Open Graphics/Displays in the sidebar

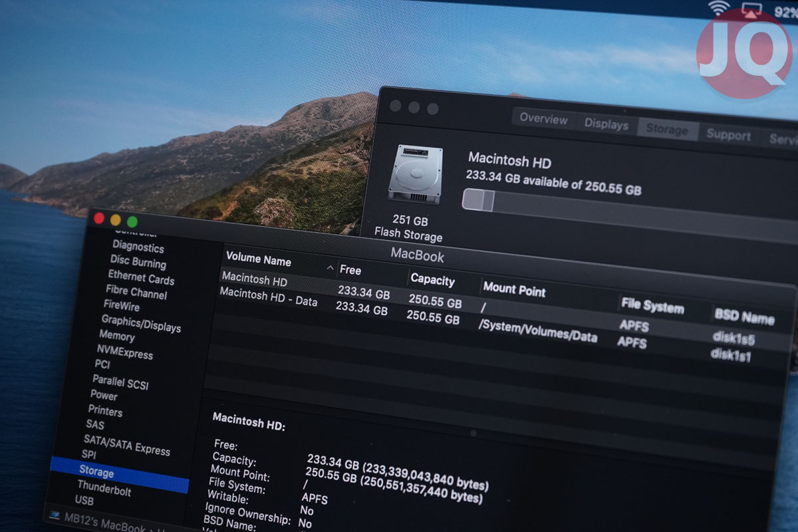tap(141, 323)
